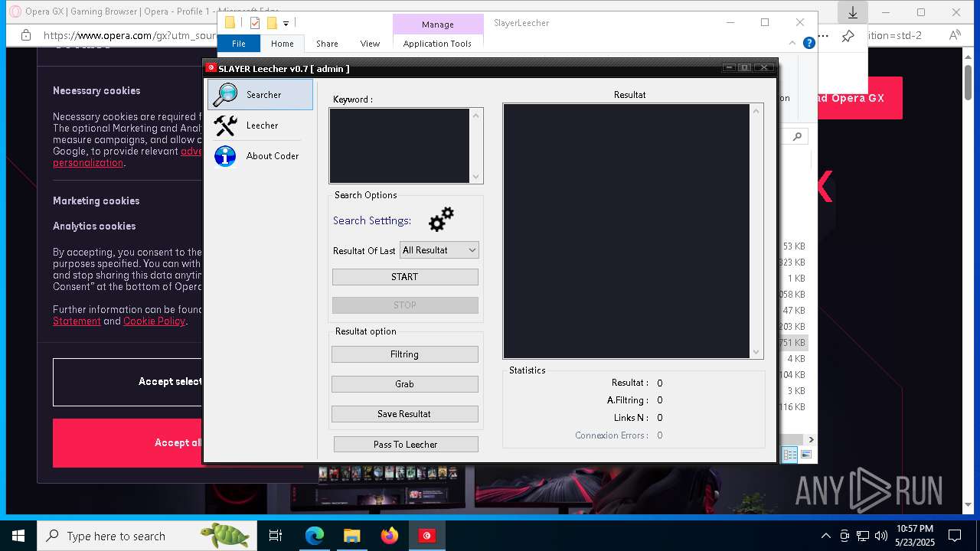Open File Explorer from taskbar
Viewport: 980px width, 551px height.
coord(351,536)
